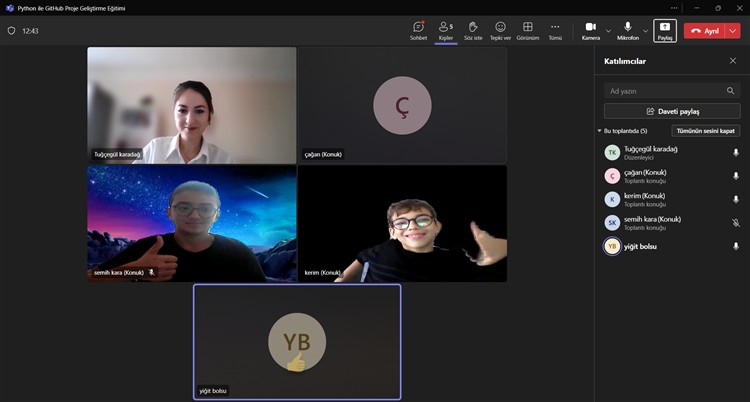Close the Katılımcılar panel
The height and width of the screenshot is (402, 750).
(732, 61)
